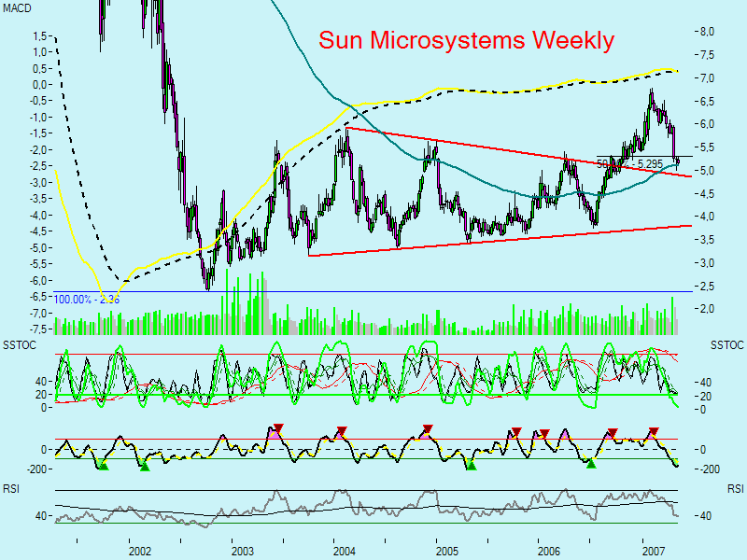Select the 2005 year label on time axis
Image resolution: width=747 pixels, height=560 pixels.
447,552
